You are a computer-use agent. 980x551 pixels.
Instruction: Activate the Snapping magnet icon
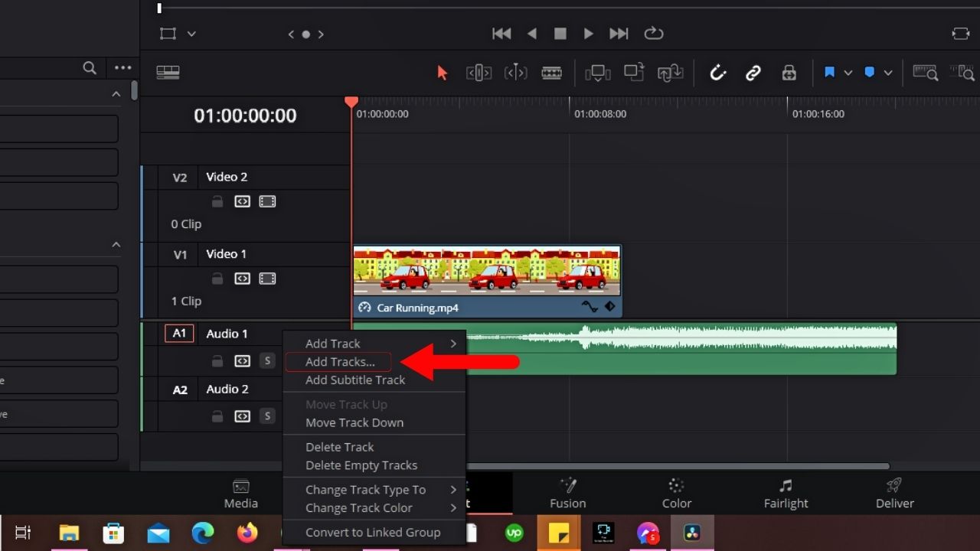click(x=717, y=73)
